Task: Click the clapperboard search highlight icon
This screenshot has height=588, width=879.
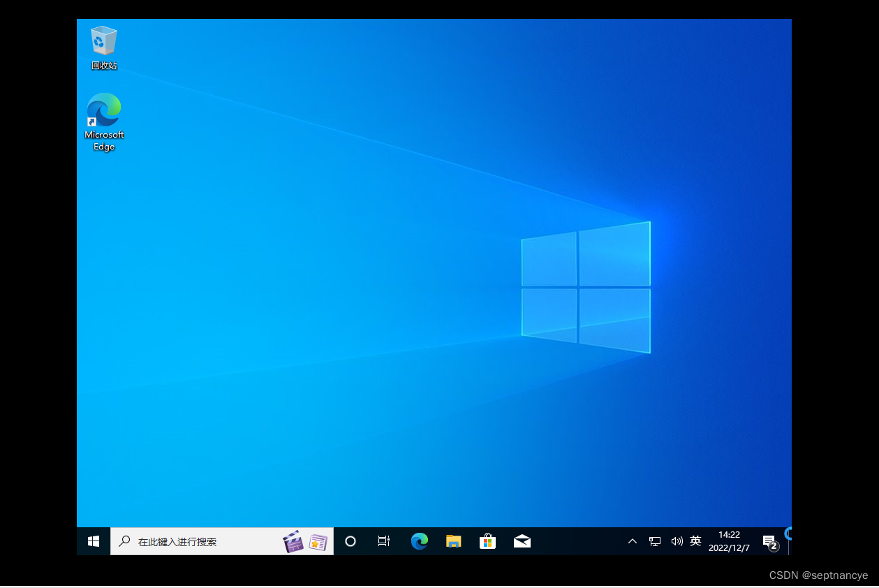Action: [x=293, y=541]
